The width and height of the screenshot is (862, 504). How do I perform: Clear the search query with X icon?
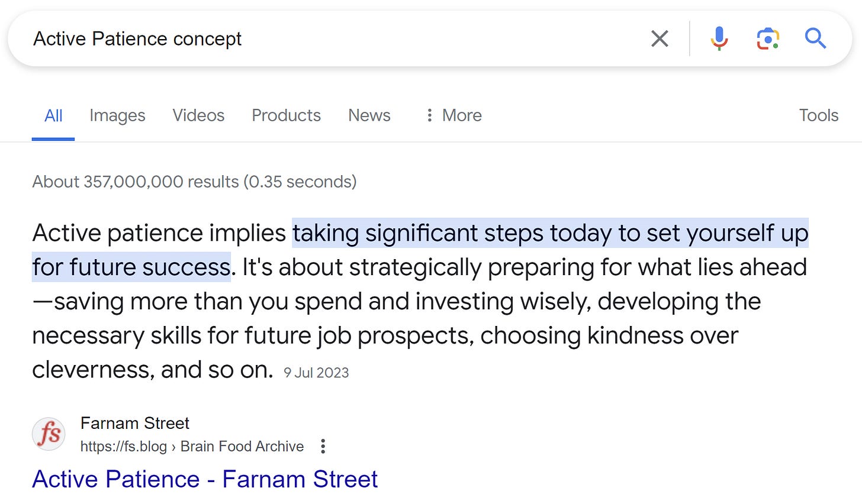point(660,38)
